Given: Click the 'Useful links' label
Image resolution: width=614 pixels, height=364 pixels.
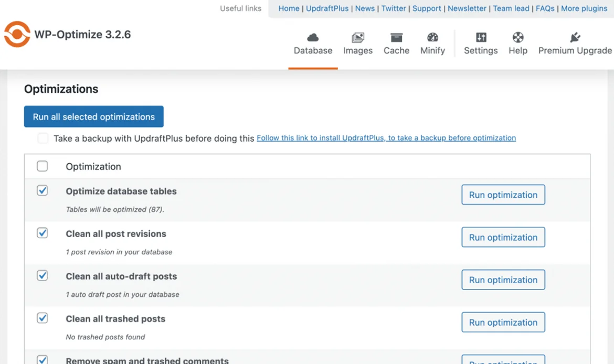Looking at the screenshot, I should click(240, 8).
